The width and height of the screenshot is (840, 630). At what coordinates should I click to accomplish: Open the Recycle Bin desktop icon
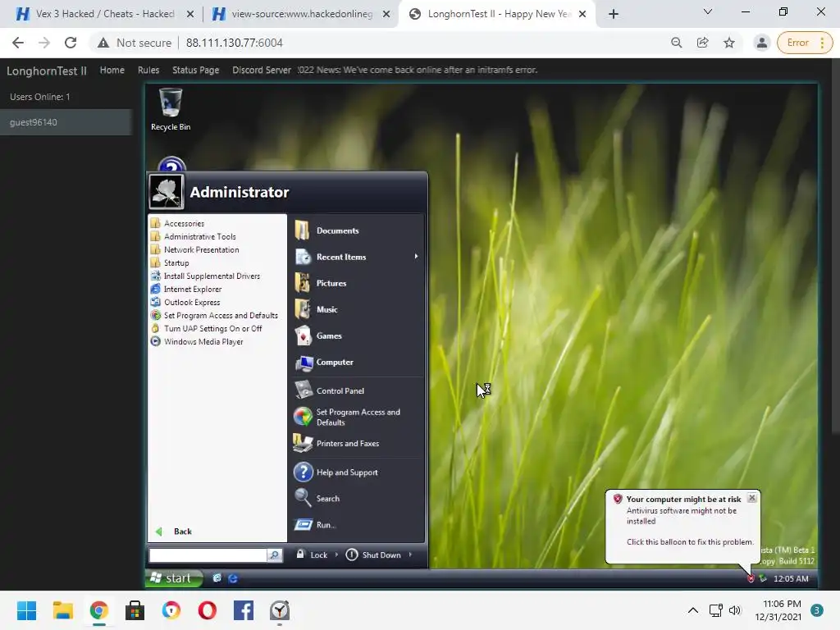click(171, 109)
